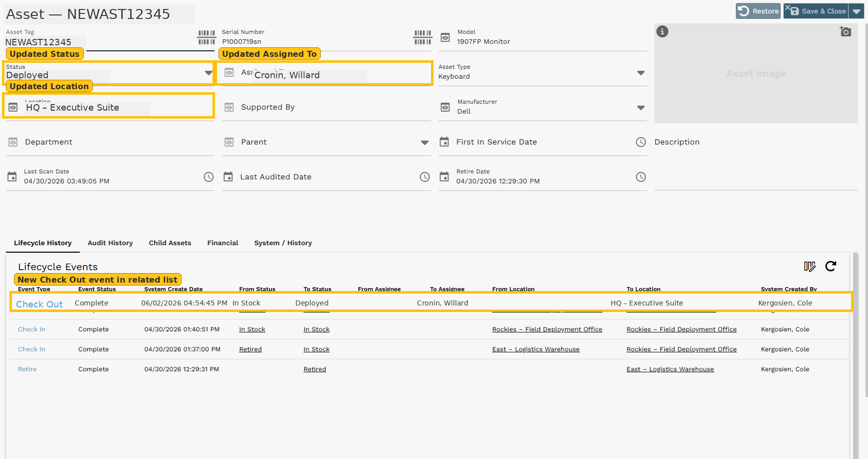The width and height of the screenshot is (868, 459).
Task: Sort by the To Status column header
Action: [317, 289]
